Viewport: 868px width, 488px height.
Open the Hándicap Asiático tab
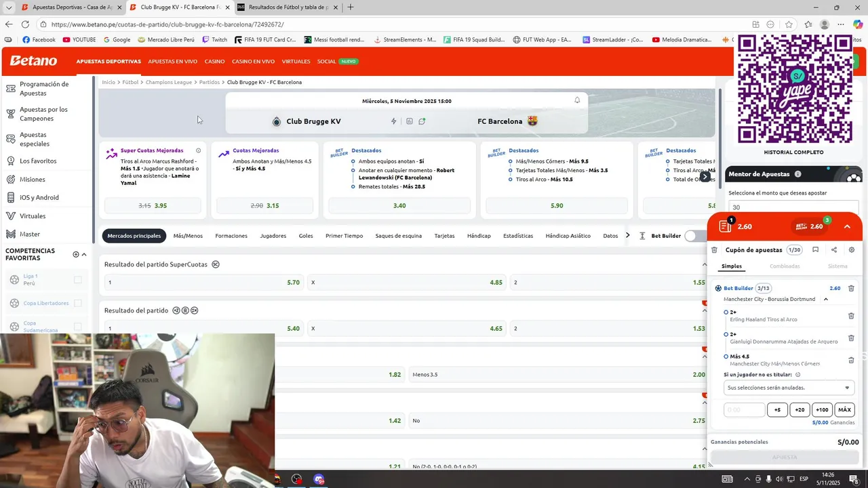pos(568,236)
